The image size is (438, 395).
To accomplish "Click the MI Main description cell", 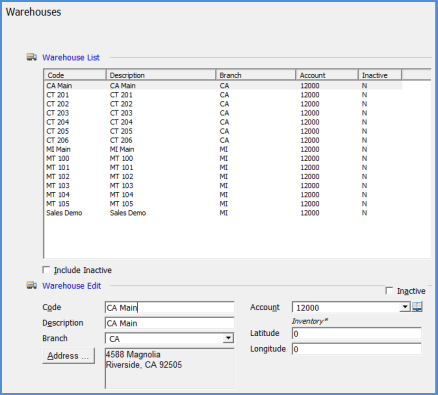I will 122,149.
